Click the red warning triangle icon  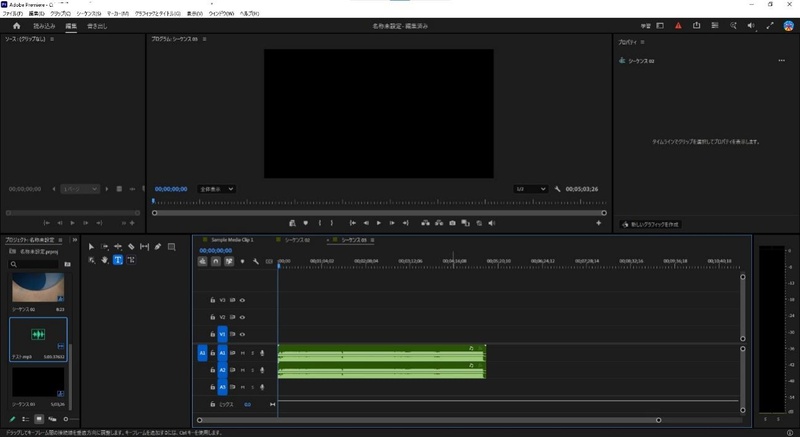click(678, 25)
